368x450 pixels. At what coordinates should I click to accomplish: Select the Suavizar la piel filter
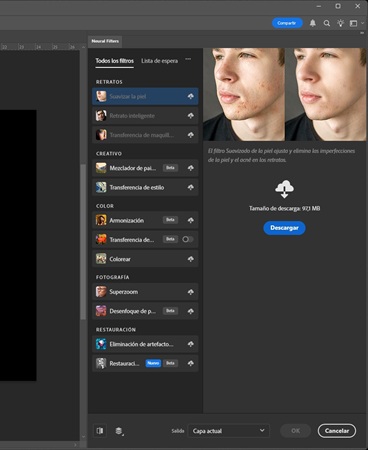tap(145, 96)
